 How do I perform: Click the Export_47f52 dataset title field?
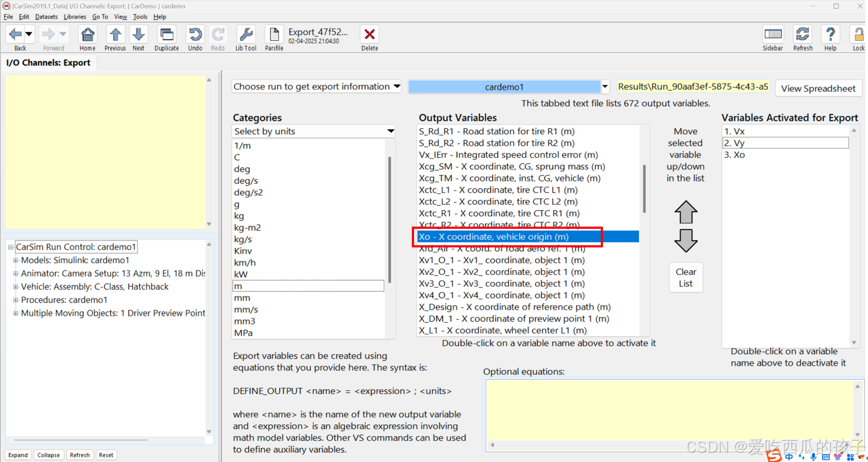point(318,32)
